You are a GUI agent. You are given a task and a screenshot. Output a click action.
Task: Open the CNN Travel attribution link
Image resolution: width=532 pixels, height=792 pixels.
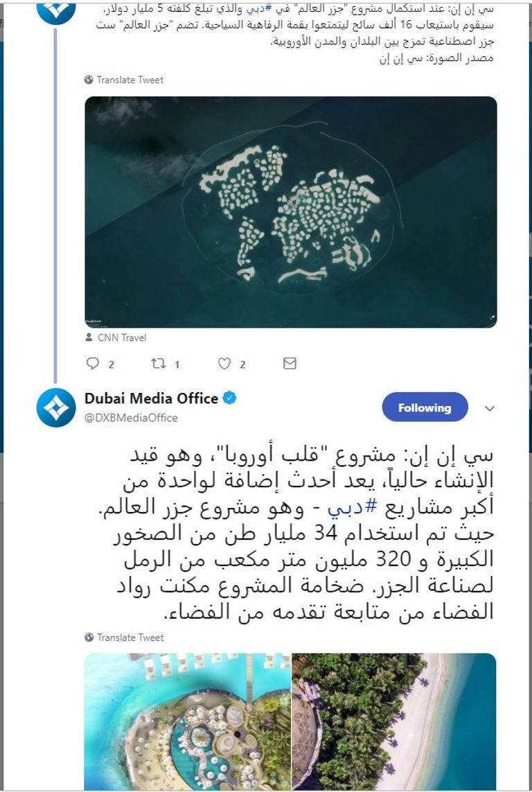point(121,338)
